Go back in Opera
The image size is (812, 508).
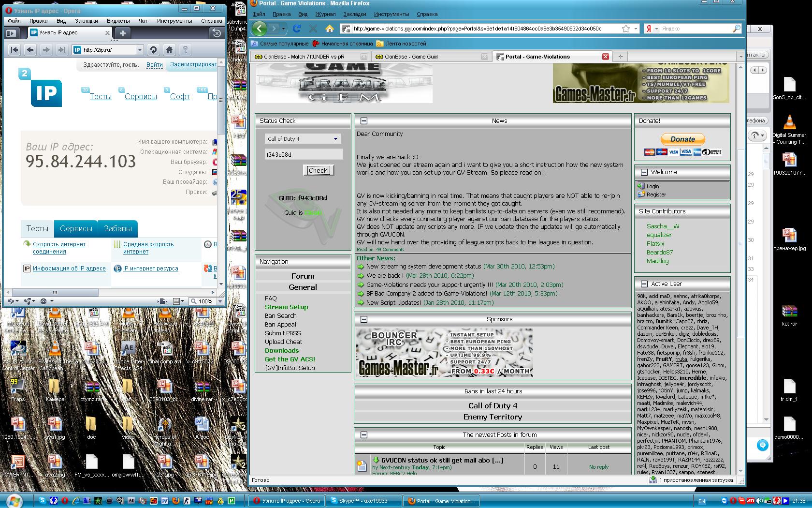click(30, 49)
